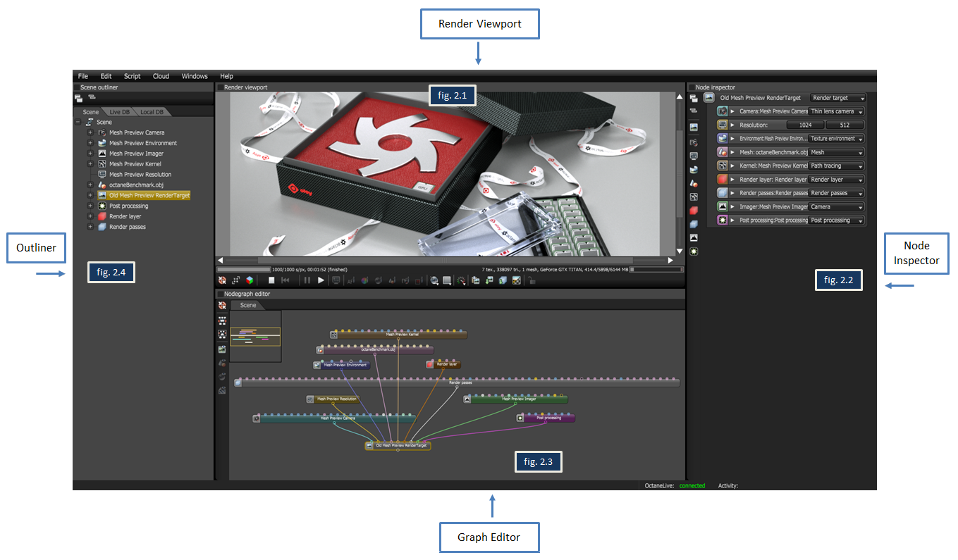Select Mesh Preview Resolution in outliner
958x560 pixels.
pos(140,175)
